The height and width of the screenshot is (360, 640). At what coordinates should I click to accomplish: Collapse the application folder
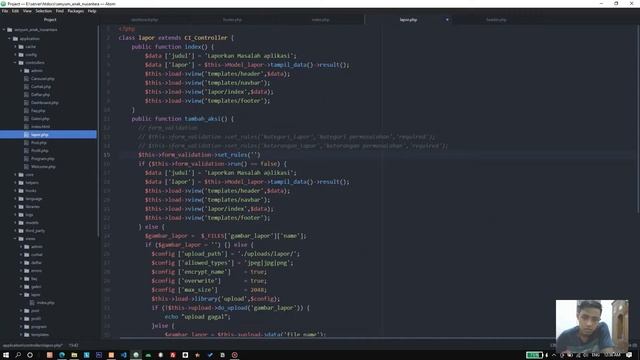tap(10, 39)
